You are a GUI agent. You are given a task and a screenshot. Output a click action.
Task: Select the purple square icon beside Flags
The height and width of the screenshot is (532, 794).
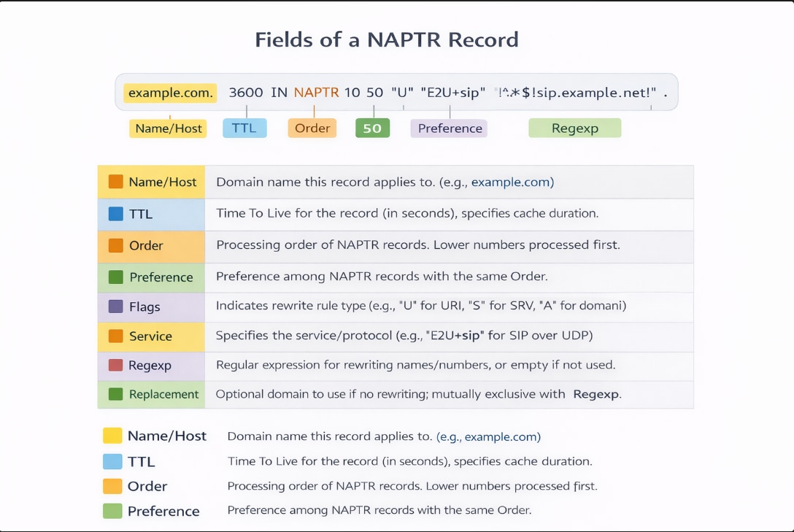(115, 307)
